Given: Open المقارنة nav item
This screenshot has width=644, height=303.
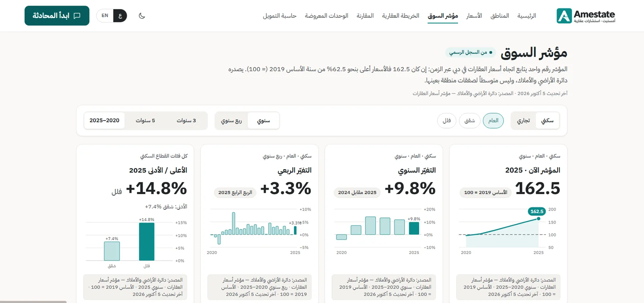Looking at the screenshot, I should 365,16.
